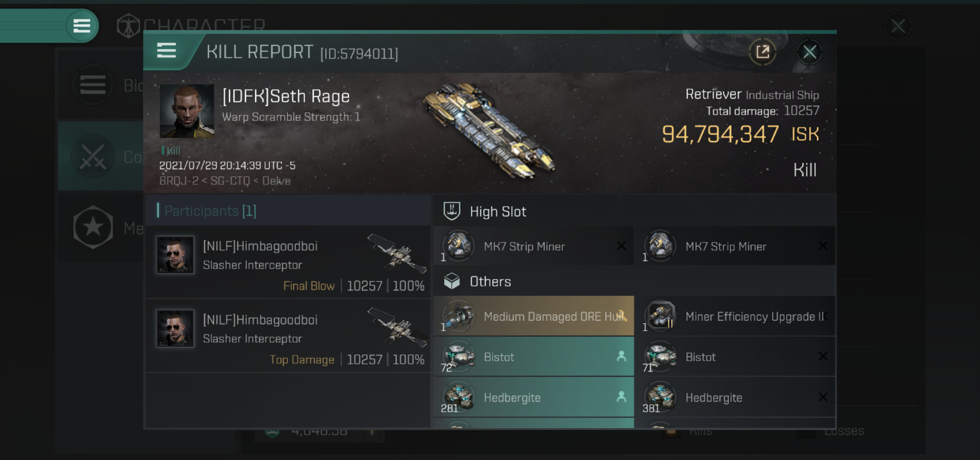
Task: Open the kill report hamburger menu
Action: pyautogui.click(x=167, y=51)
